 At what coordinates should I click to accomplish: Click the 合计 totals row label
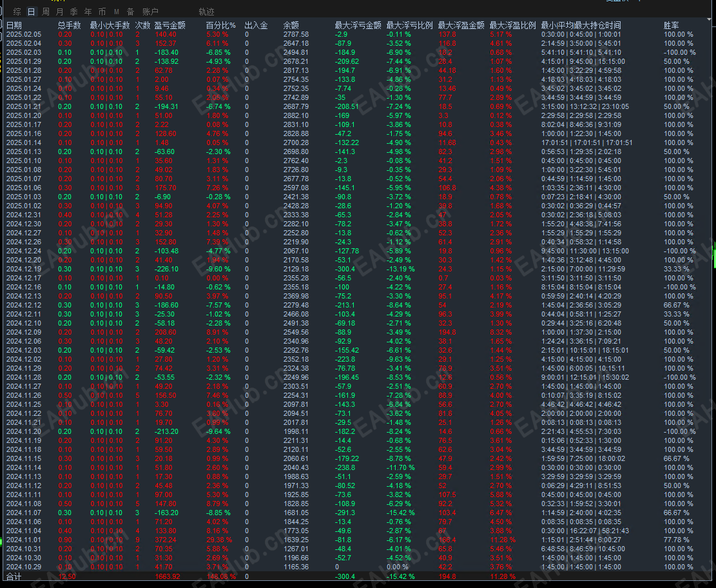pyautogui.click(x=14, y=576)
